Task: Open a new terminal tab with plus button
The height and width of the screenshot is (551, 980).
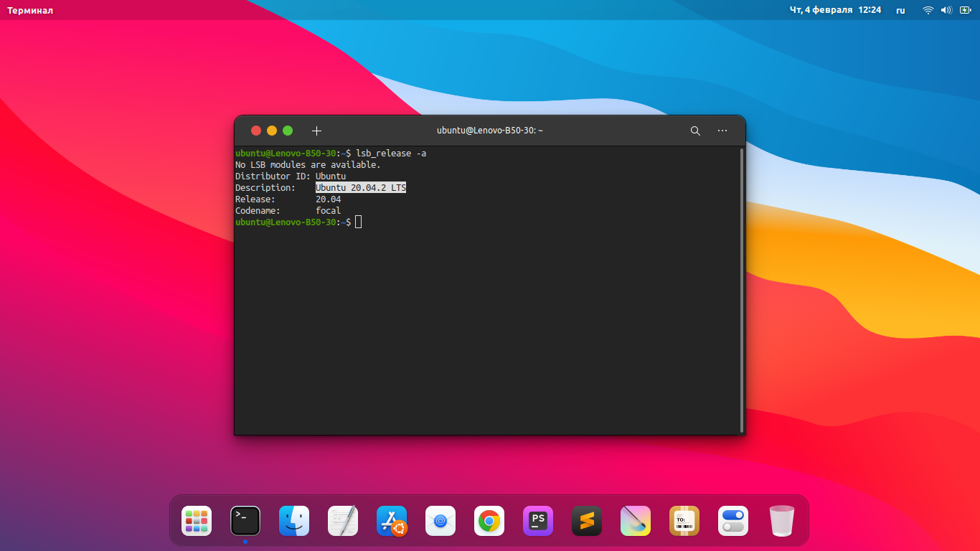Action: 316,131
